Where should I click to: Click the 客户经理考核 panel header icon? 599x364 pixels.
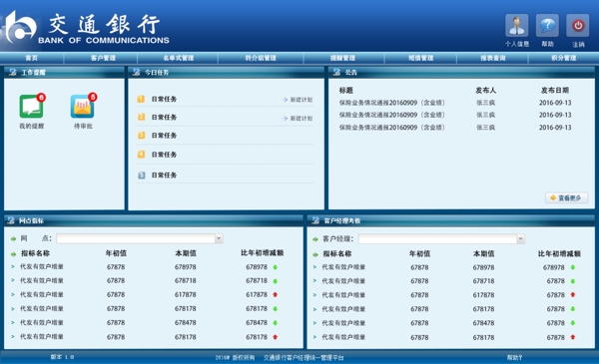tap(315, 220)
